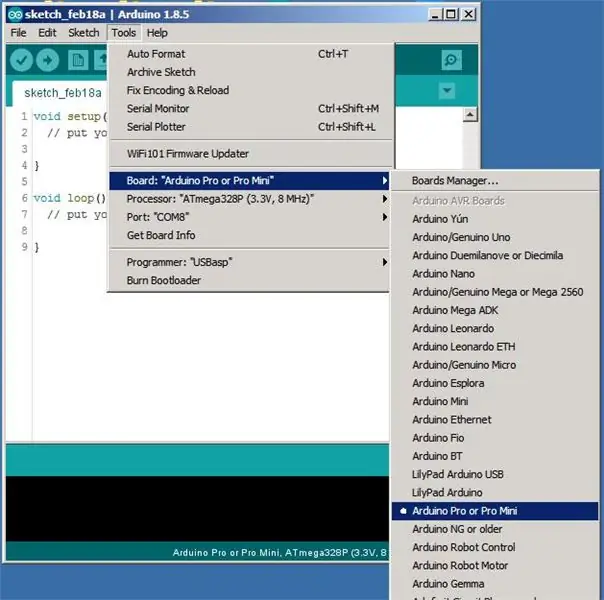Select Arduino NG or older board
Viewport: 604px width, 600px height.
click(495, 529)
